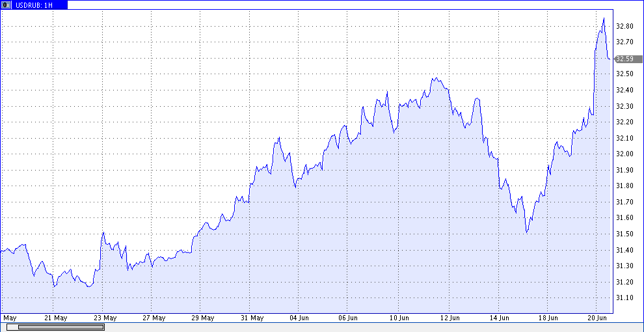644x332 pixels.
Task: Click the chart icon beside the USDRUB title
Action: pyautogui.click(x=6, y=5)
